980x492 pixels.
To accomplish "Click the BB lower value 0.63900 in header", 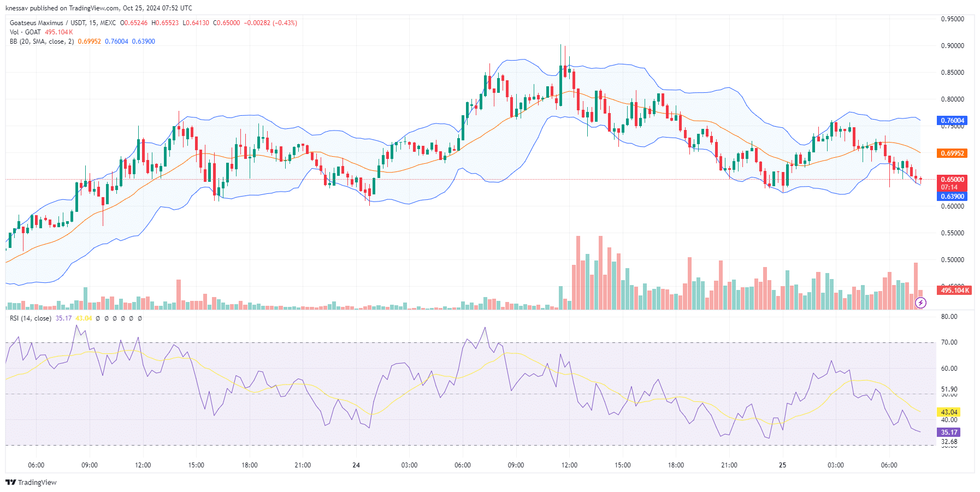I will [x=143, y=42].
